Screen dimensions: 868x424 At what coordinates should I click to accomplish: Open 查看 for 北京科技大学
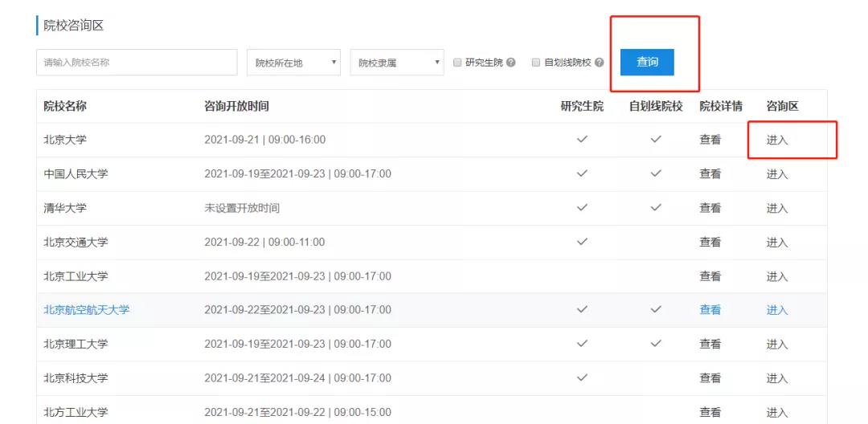(x=710, y=378)
